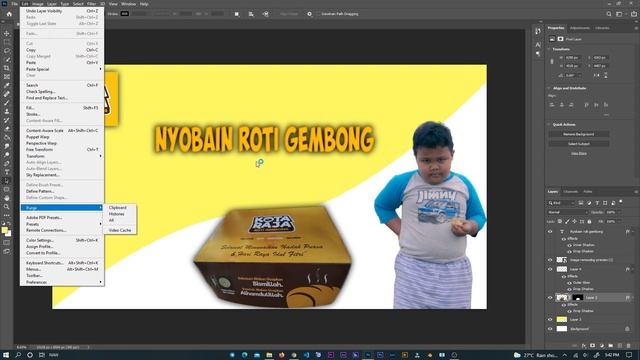Open the History panel icon in the dock
Screen dimensions: 640x360
point(538,31)
